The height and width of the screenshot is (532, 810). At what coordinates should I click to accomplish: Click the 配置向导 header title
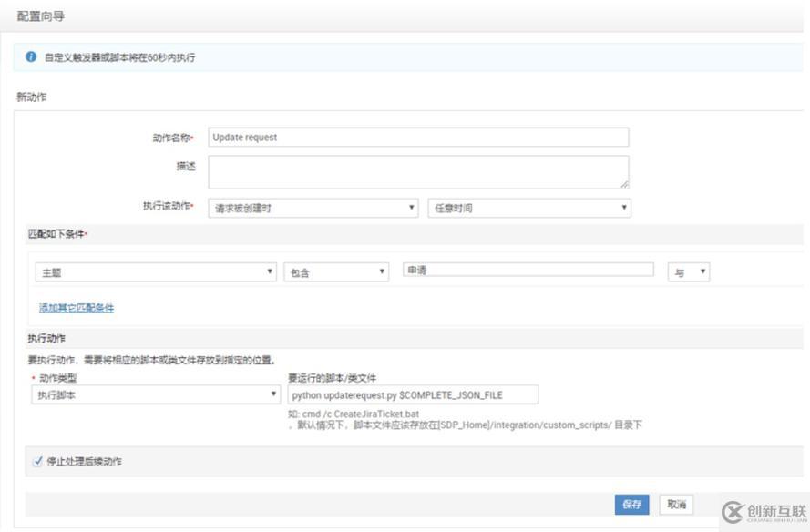41,16
